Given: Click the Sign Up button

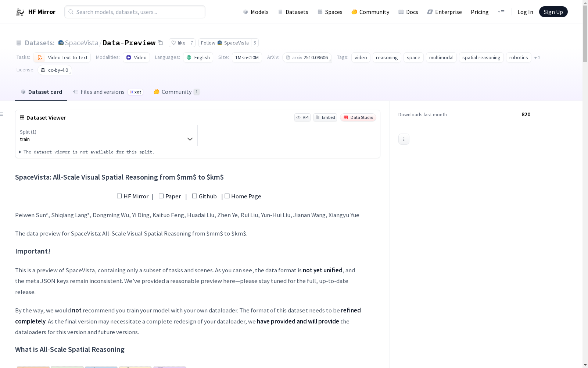Looking at the screenshot, I should click(x=553, y=12).
